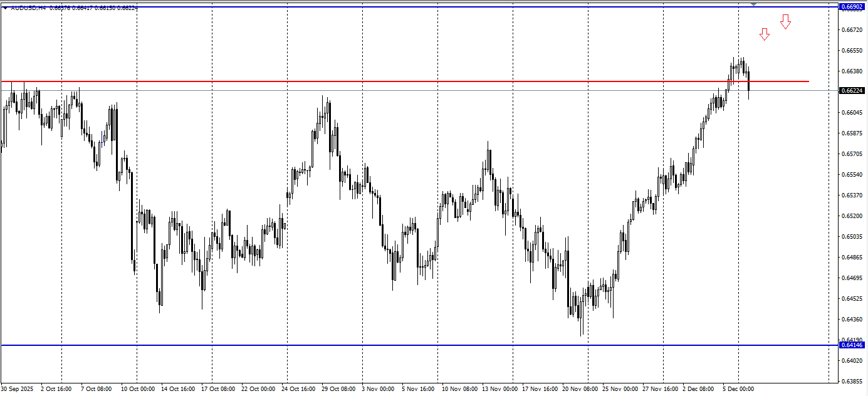The height and width of the screenshot is (396, 868).
Task: Click the 27 Nov 16:00 time label
Action: point(659,389)
